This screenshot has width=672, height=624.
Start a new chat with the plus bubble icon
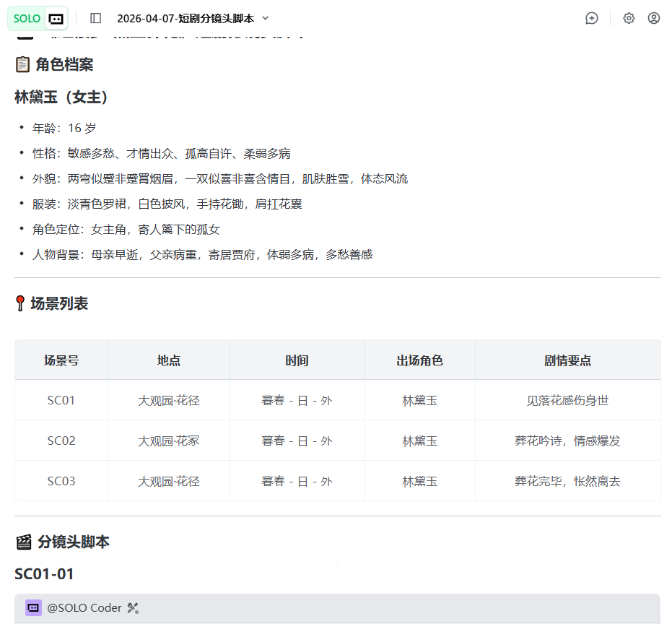point(592,18)
